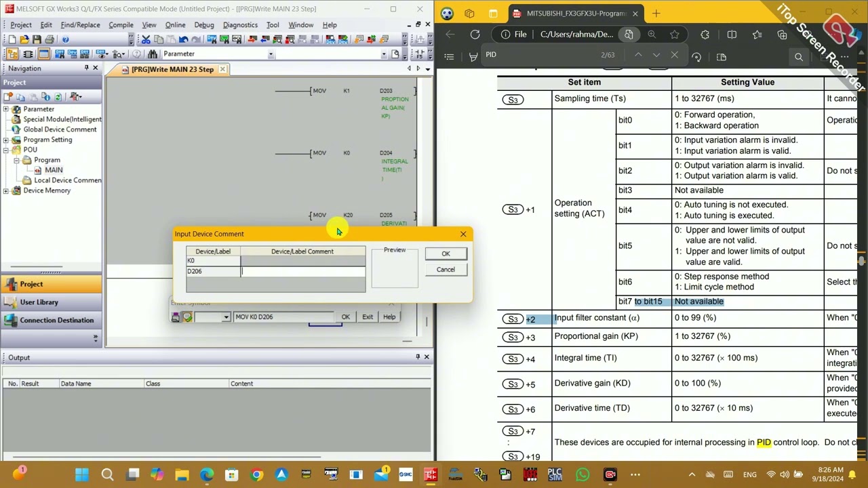
Task: Add page to favorites with star icon
Action: (x=675, y=35)
